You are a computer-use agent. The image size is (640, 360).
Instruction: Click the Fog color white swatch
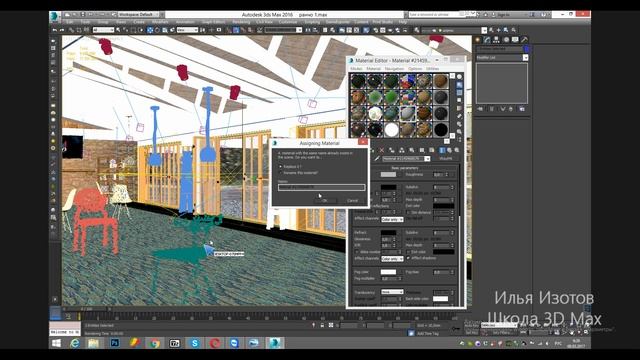pyautogui.click(x=388, y=272)
